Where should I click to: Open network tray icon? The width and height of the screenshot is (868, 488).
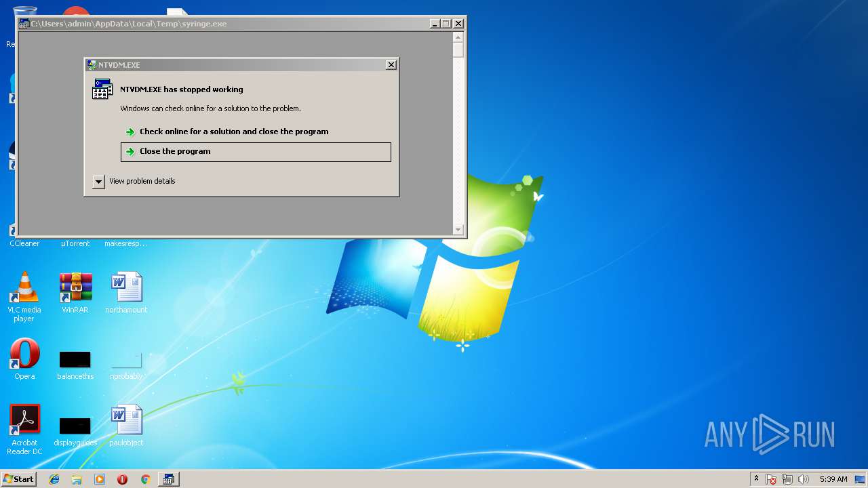pyautogui.click(x=787, y=479)
